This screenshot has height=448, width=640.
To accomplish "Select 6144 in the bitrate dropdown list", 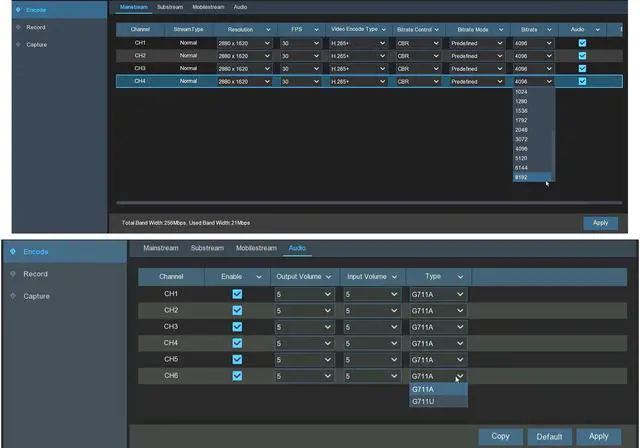I will point(532,168).
